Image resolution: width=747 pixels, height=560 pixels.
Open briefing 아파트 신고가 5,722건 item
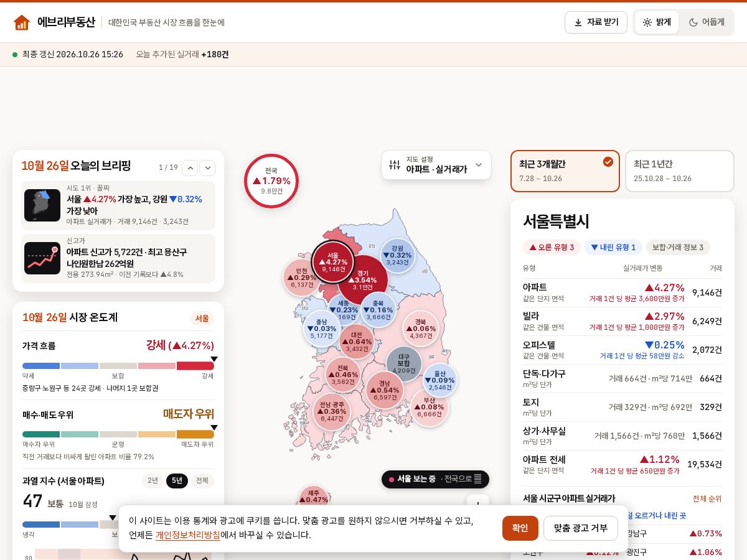[118, 258]
